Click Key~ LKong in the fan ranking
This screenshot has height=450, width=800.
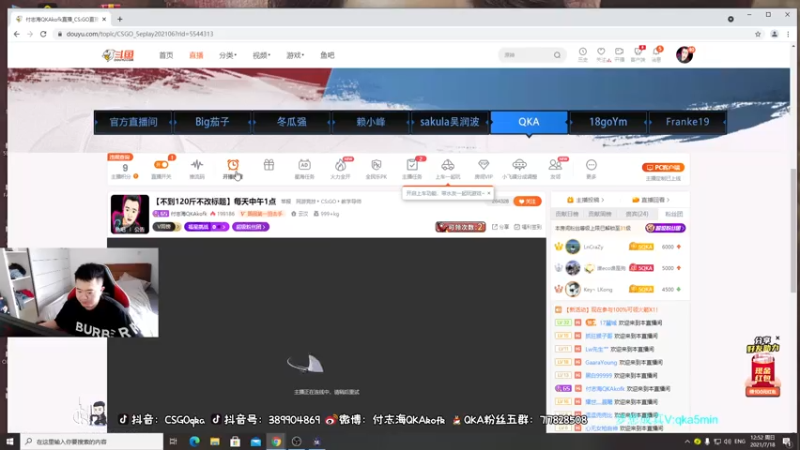point(598,289)
